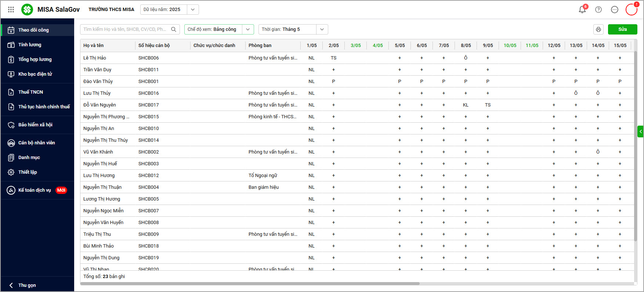The width and height of the screenshot is (644, 292).
Task: Click the help question mark icon
Action: click(x=598, y=10)
